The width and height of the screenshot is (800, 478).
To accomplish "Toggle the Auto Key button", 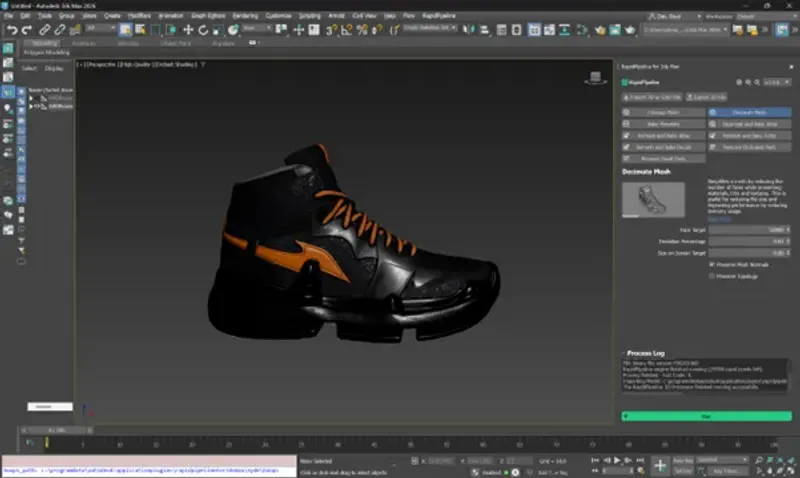I will click(x=684, y=459).
